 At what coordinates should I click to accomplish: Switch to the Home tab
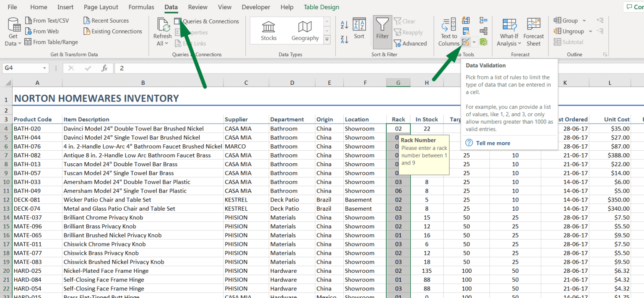tap(39, 7)
